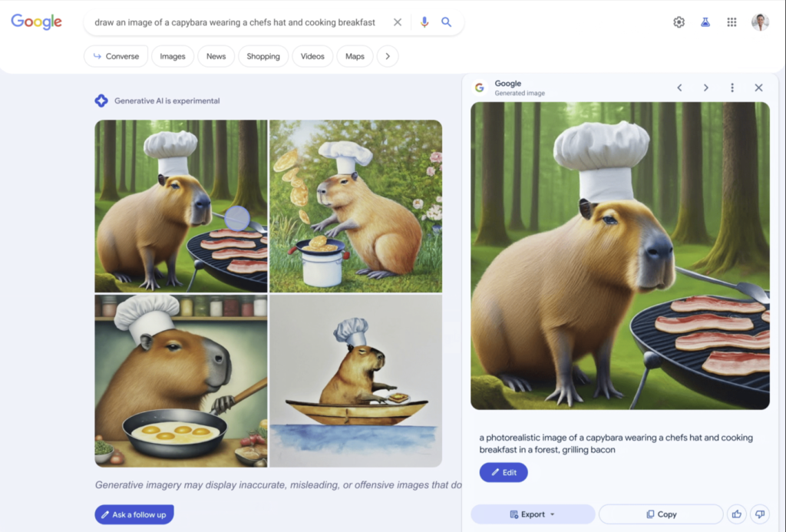Screen dimensions: 786x532
Task: Go to the next generated image with the right chevron
Action: coord(705,88)
